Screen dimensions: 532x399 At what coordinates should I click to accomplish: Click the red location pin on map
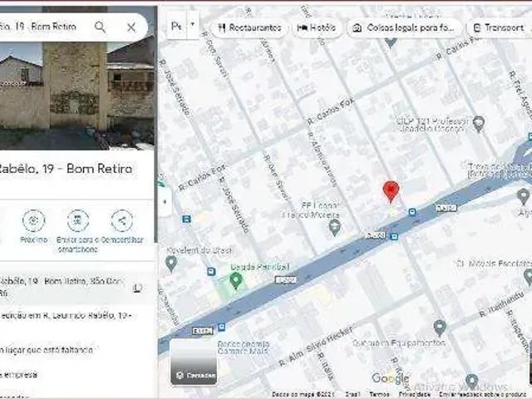pos(391,191)
